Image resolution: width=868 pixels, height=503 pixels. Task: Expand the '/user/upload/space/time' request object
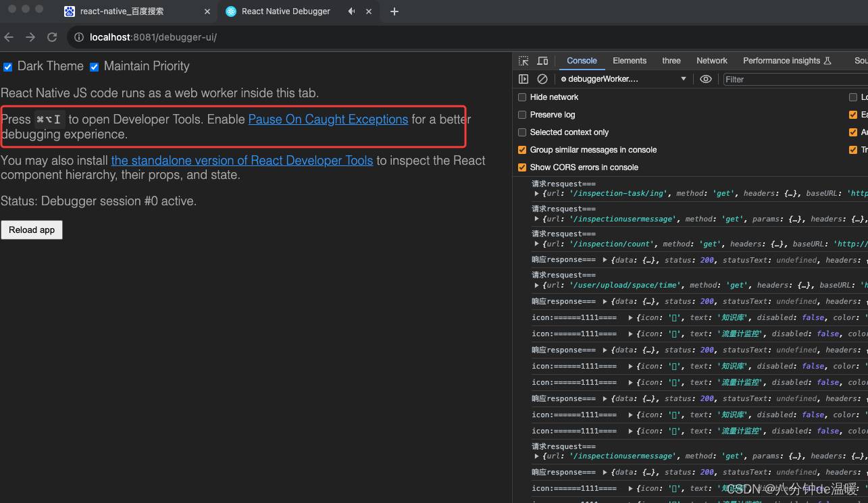point(537,286)
